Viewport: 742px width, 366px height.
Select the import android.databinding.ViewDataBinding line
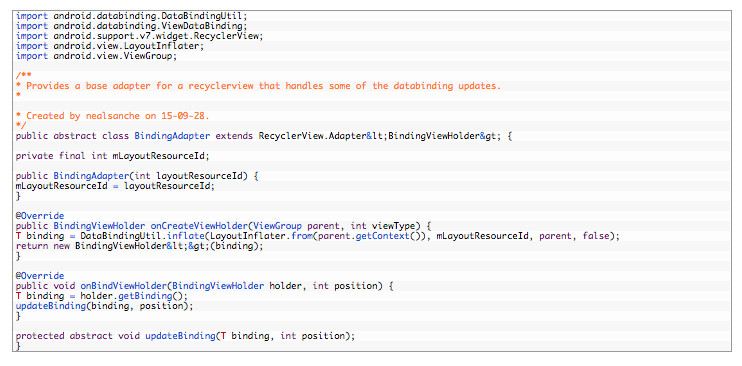click(132, 26)
